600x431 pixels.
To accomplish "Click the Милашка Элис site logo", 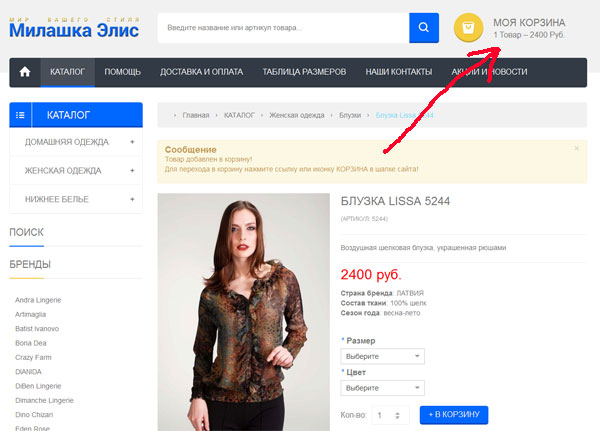I will coord(75,27).
